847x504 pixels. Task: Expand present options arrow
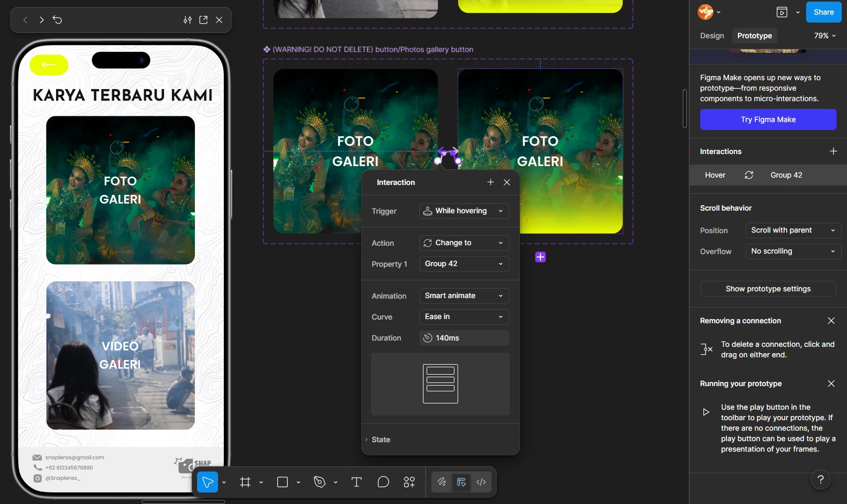click(x=798, y=12)
